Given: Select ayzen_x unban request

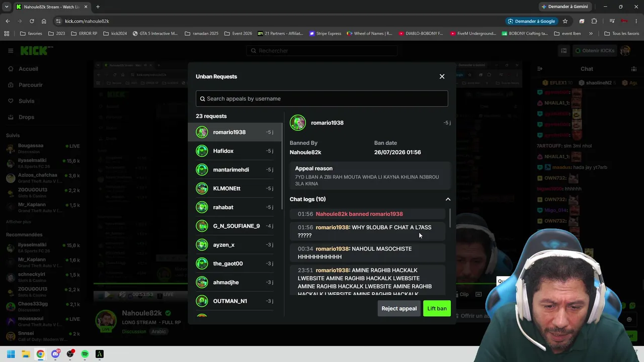Looking at the screenshot, I should pyautogui.click(x=235, y=245).
